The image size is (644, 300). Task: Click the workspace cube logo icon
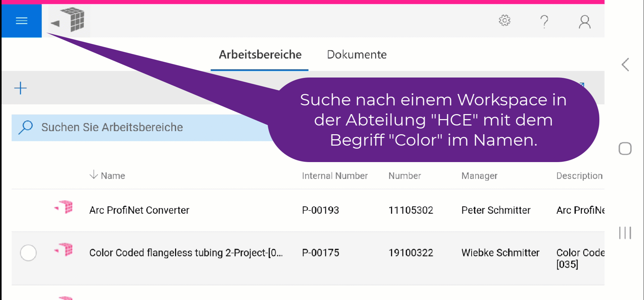(69, 20)
